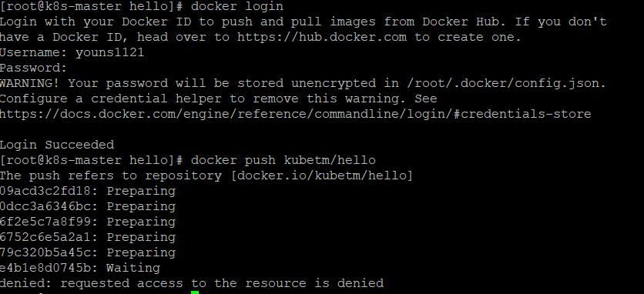Click the e4b1e8d0745b Waiting line
Screen dimensions: 644x294
click(x=80, y=268)
